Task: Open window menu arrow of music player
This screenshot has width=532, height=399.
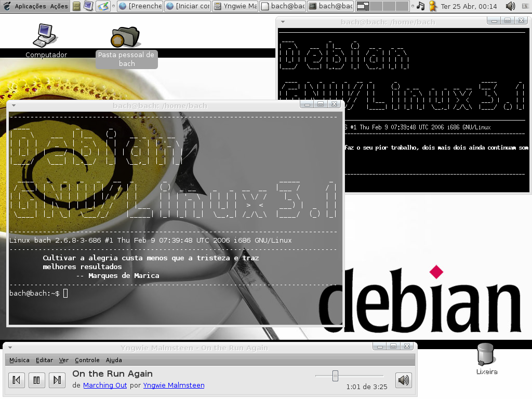Action: [10, 348]
